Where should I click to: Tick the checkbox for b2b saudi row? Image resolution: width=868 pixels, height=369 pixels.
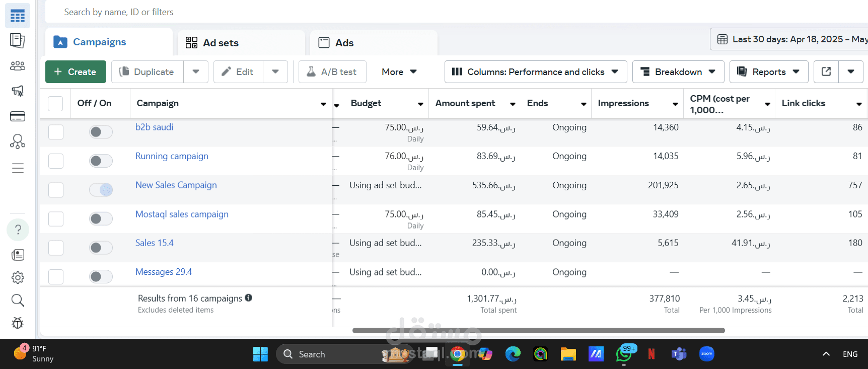pos(56,132)
